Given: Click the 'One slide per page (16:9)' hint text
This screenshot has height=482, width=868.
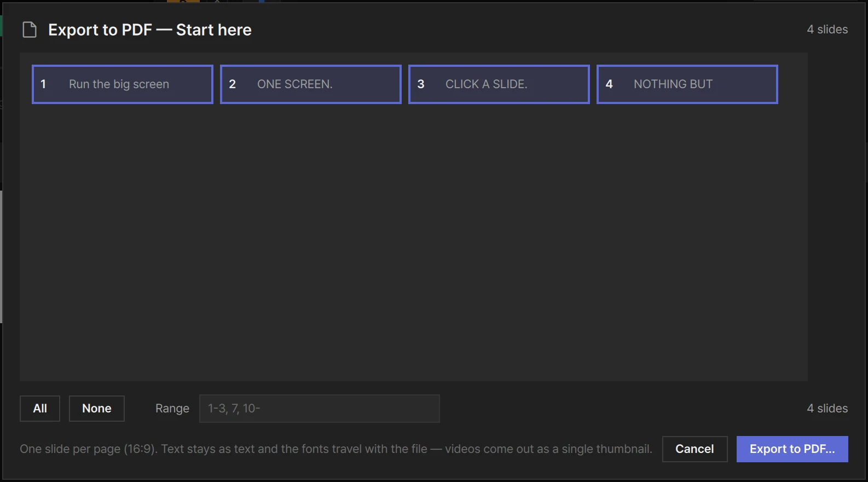Looking at the screenshot, I should pyautogui.click(x=89, y=449).
